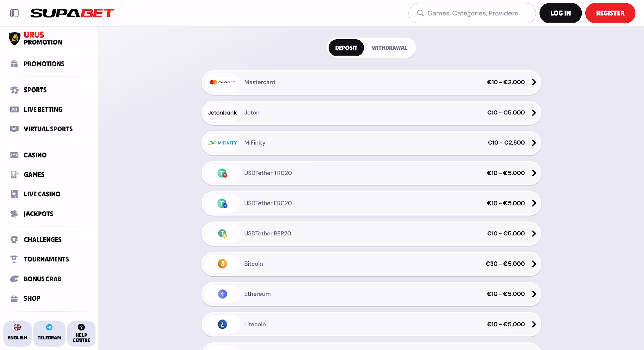Image resolution: width=644 pixels, height=350 pixels.
Task: Click the Log In button
Action: pyautogui.click(x=560, y=13)
